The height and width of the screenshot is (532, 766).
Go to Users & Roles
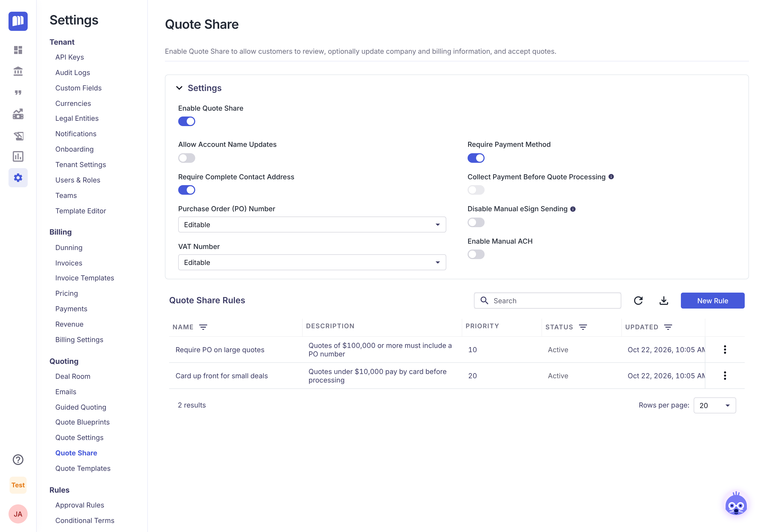(78, 180)
